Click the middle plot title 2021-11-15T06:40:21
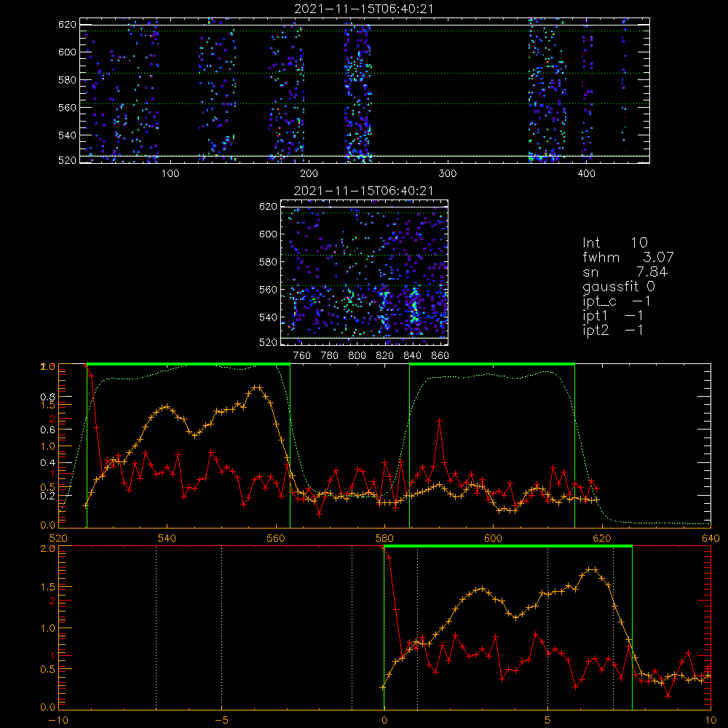Viewport: 728px width, 728px height. 363,191
